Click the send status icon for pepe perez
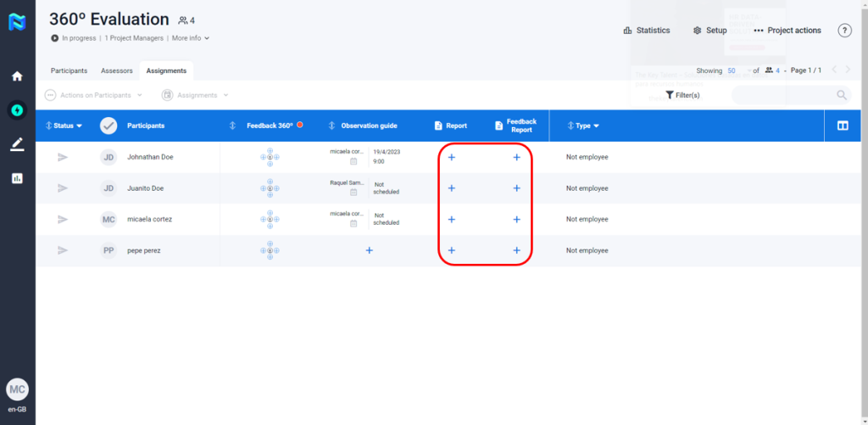 tap(63, 250)
